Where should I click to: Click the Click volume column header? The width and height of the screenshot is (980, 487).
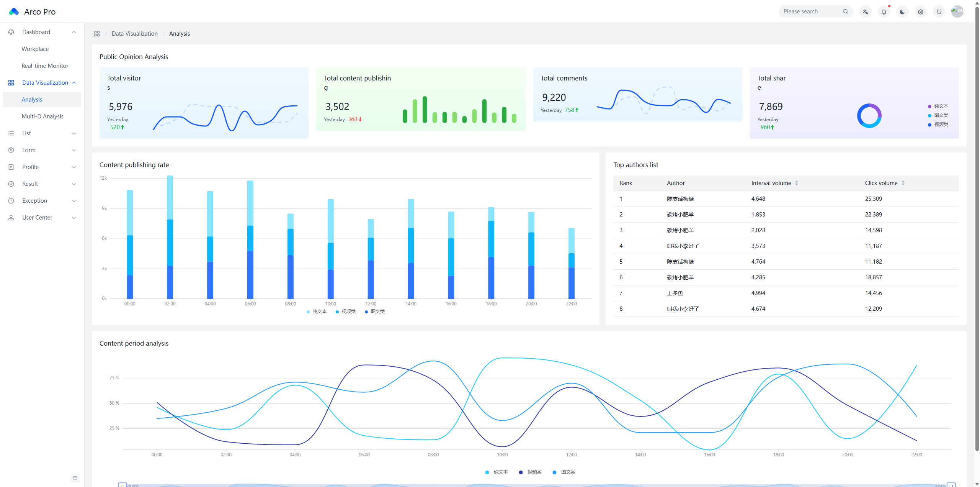tap(881, 183)
